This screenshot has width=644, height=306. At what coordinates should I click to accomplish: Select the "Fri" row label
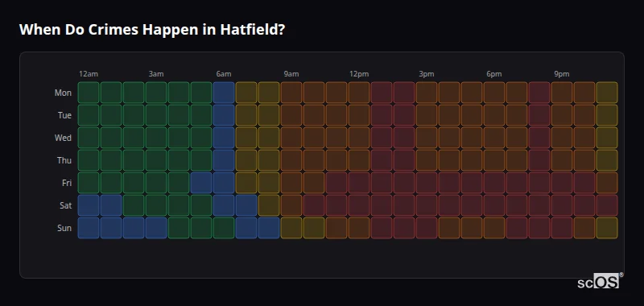67,183
